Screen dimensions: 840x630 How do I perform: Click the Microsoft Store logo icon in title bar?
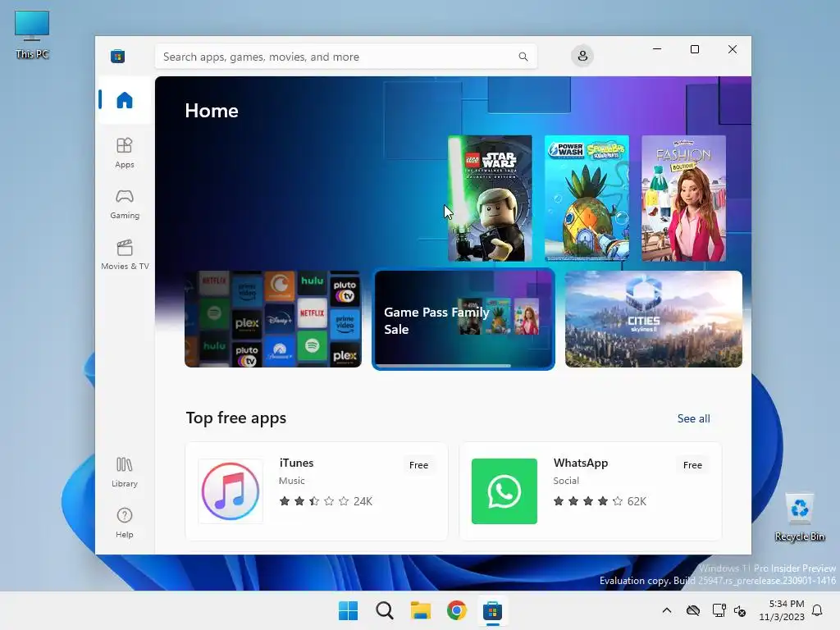point(118,57)
